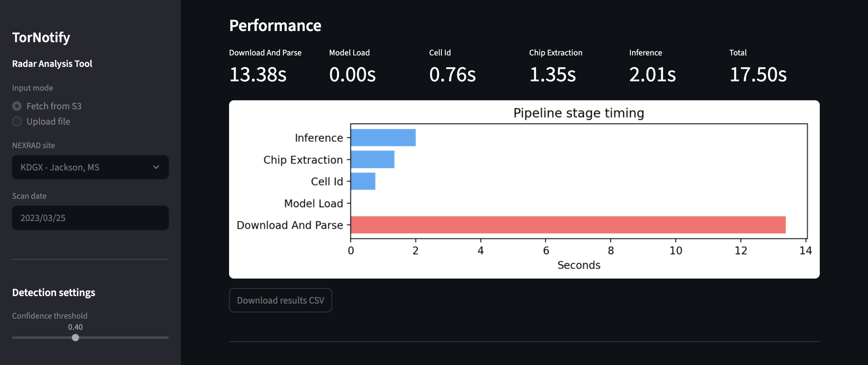
Task: Select the Fetch from S3 radio option
Action: (17, 106)
